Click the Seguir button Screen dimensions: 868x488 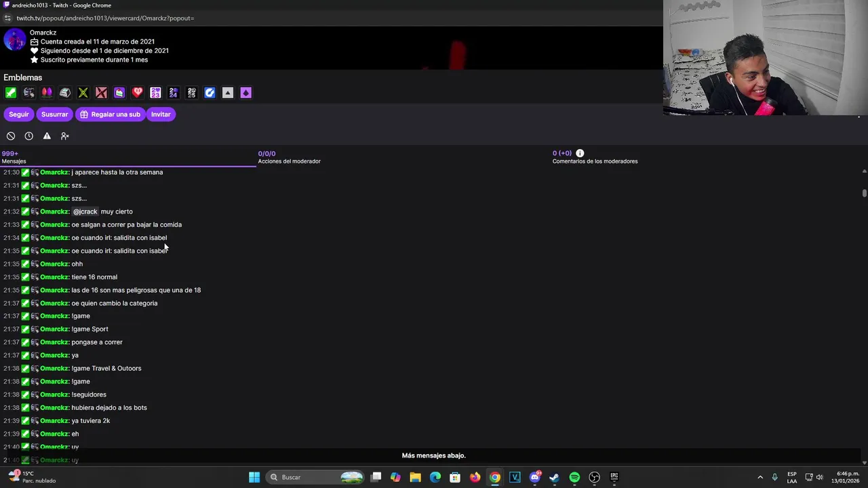(19, 115)
